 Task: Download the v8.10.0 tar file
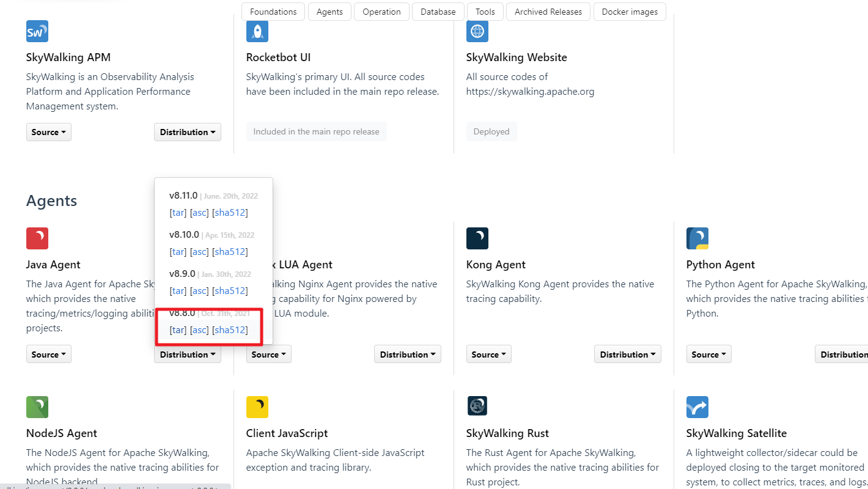pos(178,252)
